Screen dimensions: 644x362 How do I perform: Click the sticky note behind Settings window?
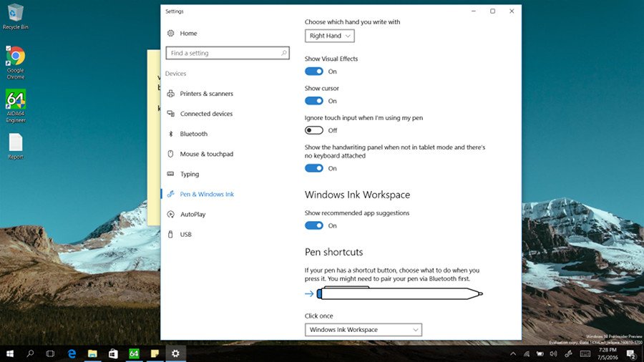(154, 137)
